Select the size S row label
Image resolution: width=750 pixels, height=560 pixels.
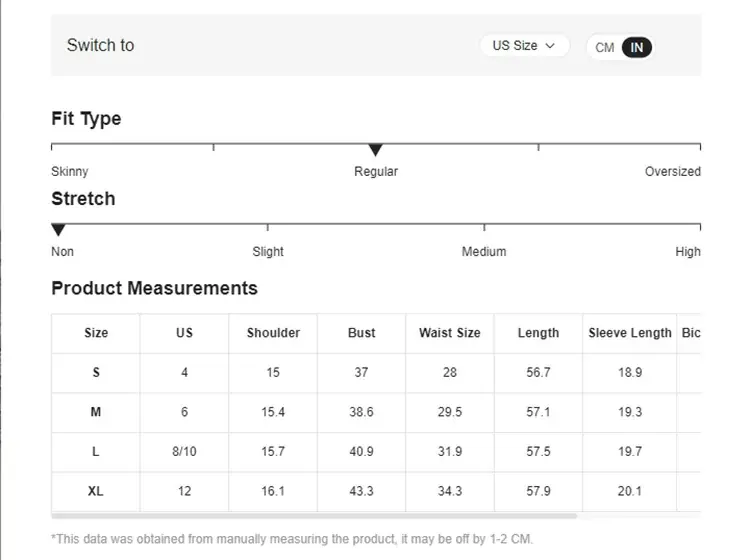point(96,372)
